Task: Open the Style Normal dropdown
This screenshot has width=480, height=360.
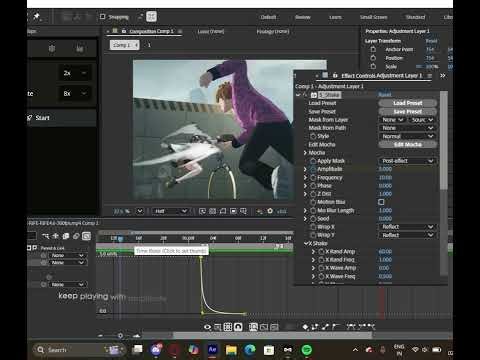Action: [x=407, y=136]
